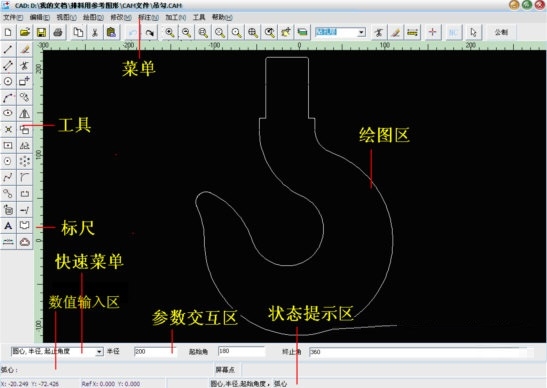The image size is (547, 388).
Task: Click the Print icon in the toolbar
Action: point(58,32)
